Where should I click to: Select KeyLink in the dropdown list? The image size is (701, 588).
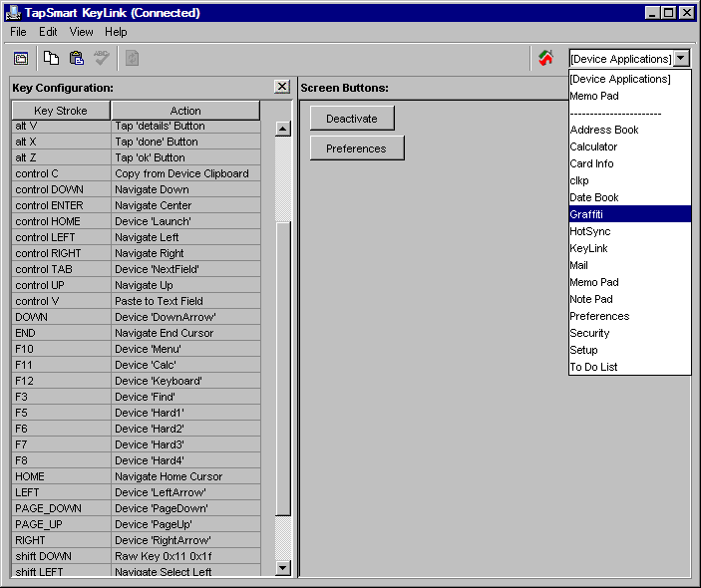pos(630,248)
